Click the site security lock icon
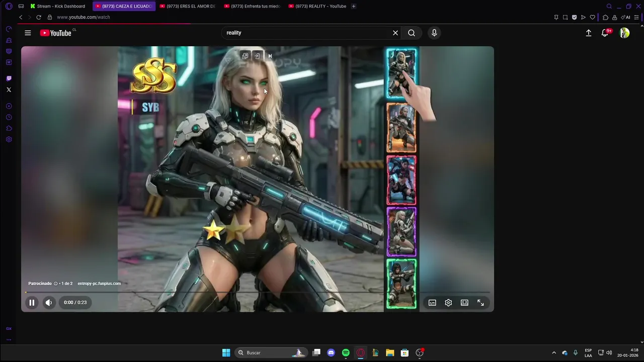 [x=49, y=17]
